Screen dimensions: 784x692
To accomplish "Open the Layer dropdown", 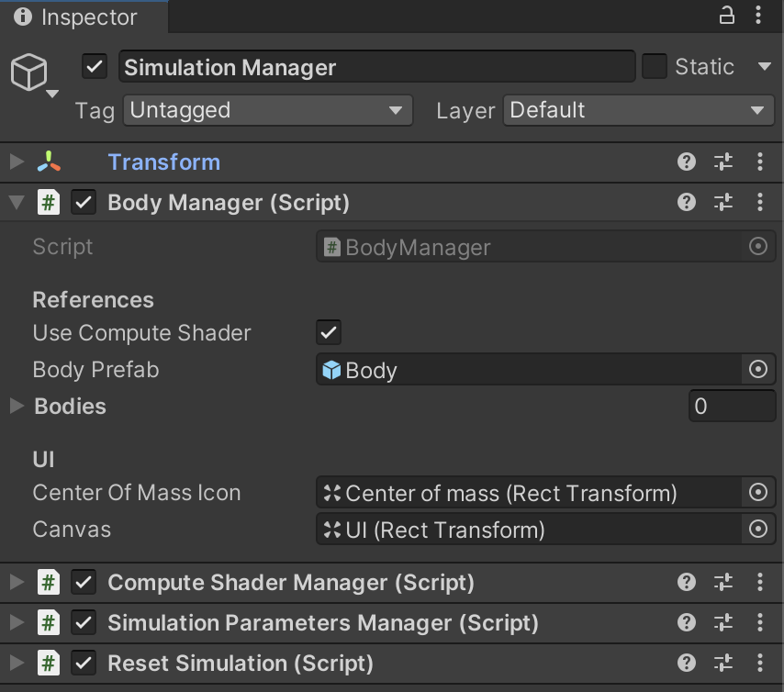I will point(638,110).
